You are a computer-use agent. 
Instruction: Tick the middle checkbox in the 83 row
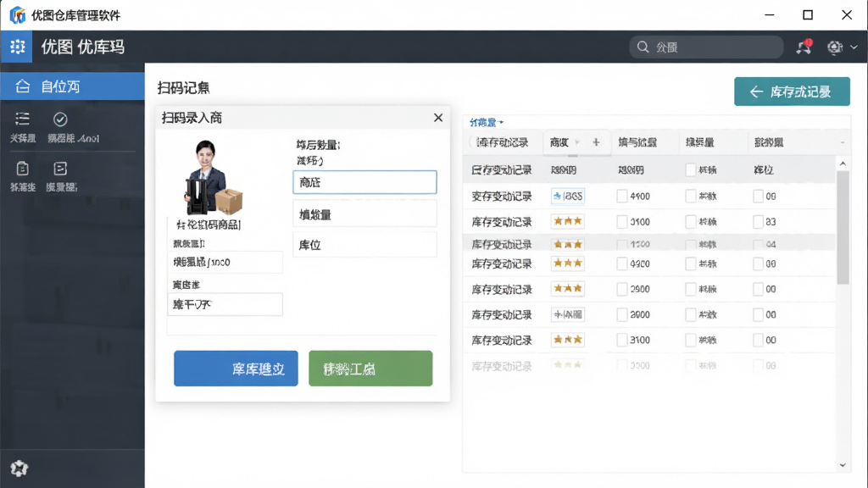coord(690,222)
